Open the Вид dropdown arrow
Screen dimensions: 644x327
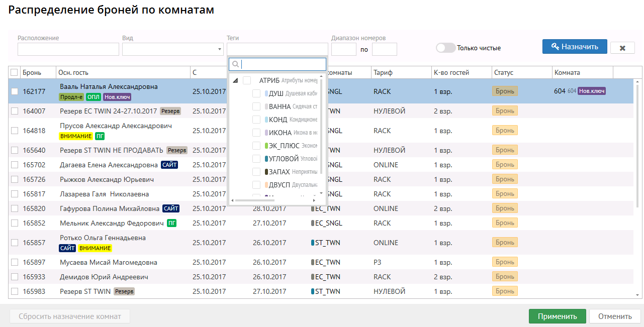click(x=219, y=49)
